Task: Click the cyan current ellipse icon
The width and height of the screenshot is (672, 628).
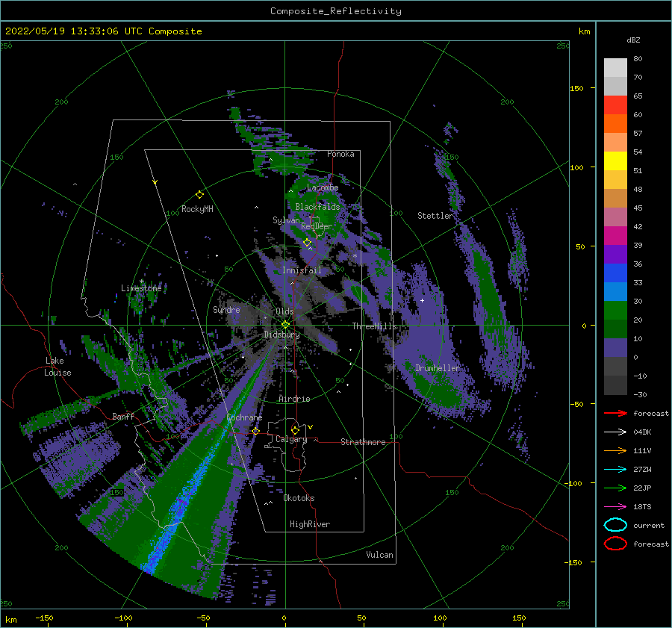Action: (615, 525)
